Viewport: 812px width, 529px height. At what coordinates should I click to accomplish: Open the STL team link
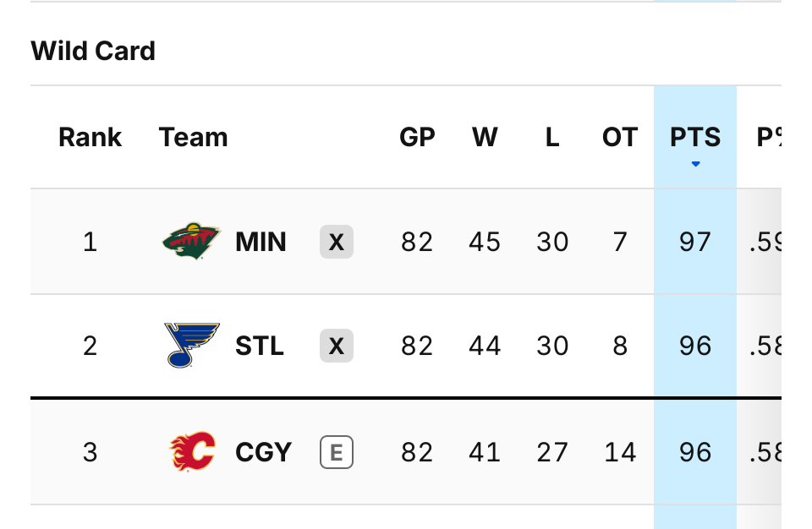260,346
